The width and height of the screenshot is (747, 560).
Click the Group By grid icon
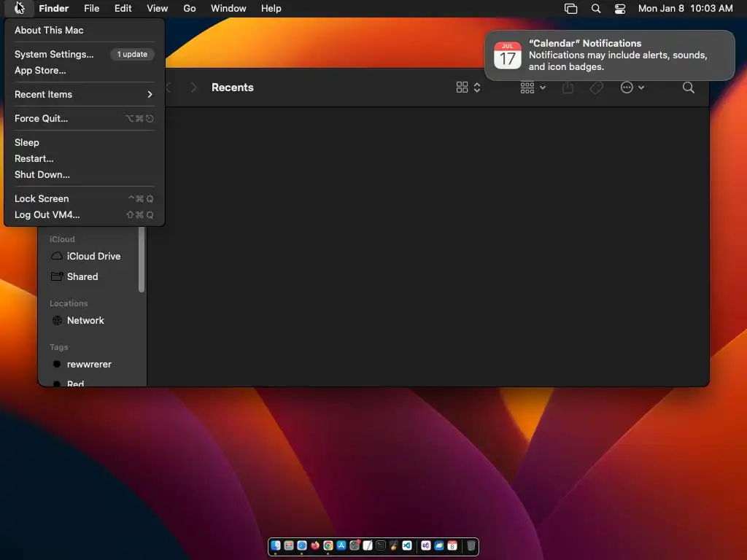coord(527,87)
